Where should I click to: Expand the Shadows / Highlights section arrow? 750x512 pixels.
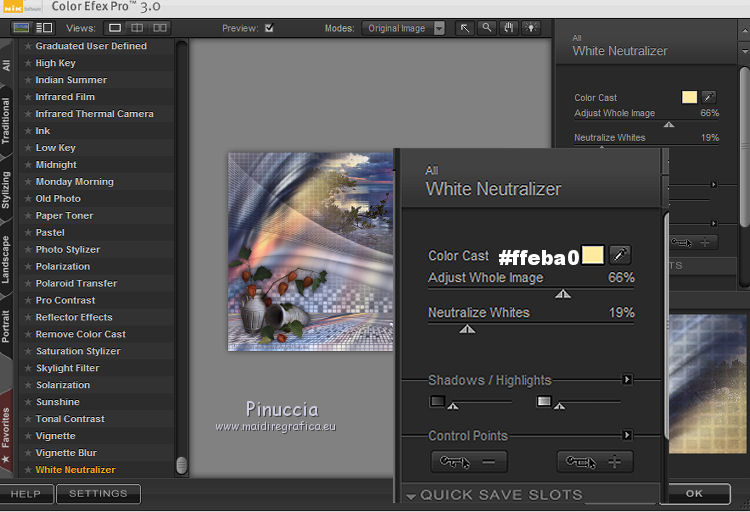627,379
